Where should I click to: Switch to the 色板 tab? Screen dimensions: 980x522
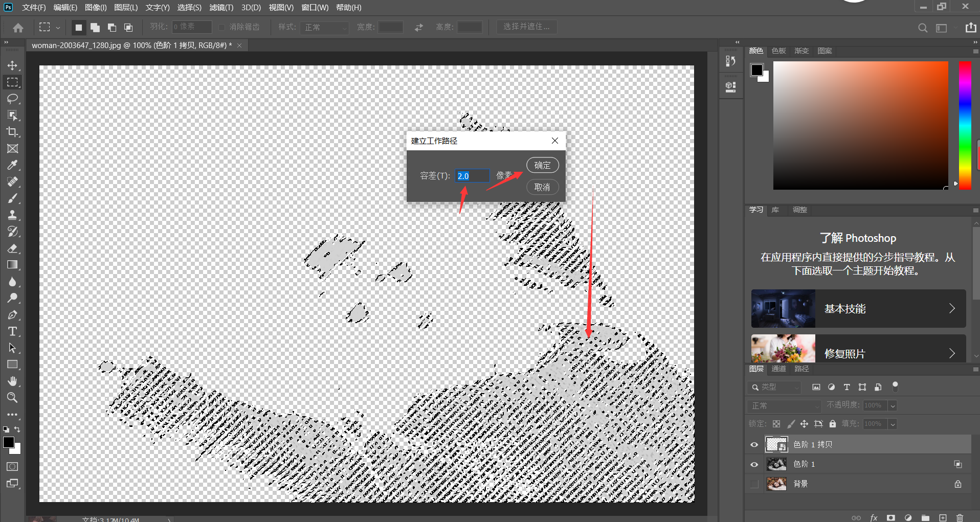[778, 51]
